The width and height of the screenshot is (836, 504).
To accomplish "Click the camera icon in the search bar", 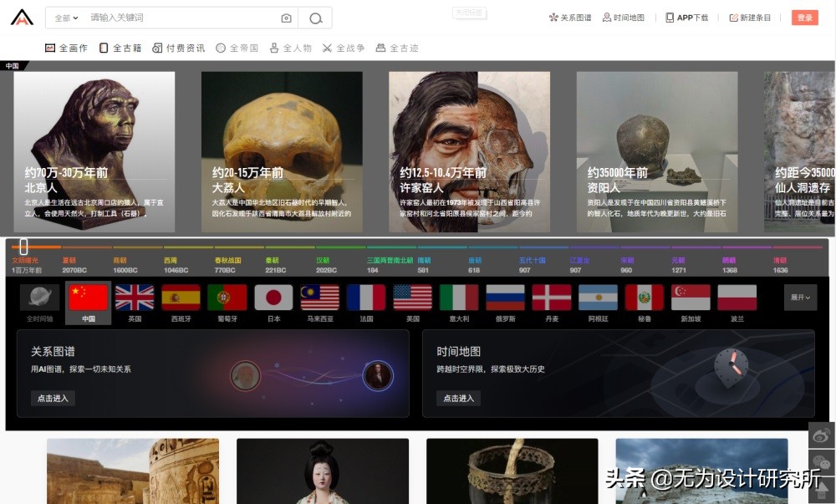I will [x=286, y=17].
